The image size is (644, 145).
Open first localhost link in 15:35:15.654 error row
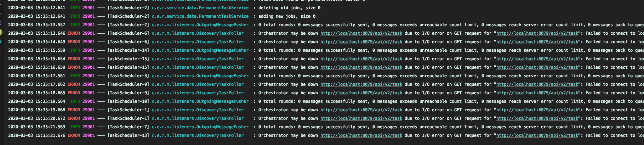click(x=361, y=59)
